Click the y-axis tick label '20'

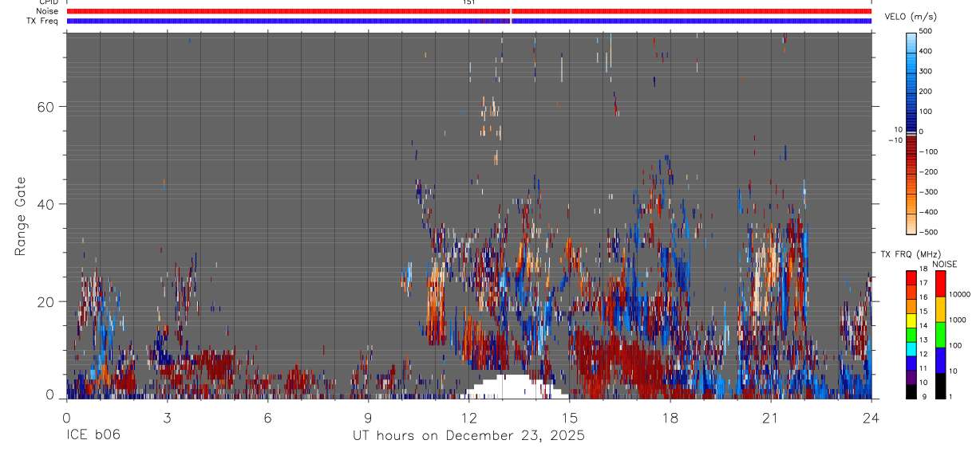pos(44,302)
